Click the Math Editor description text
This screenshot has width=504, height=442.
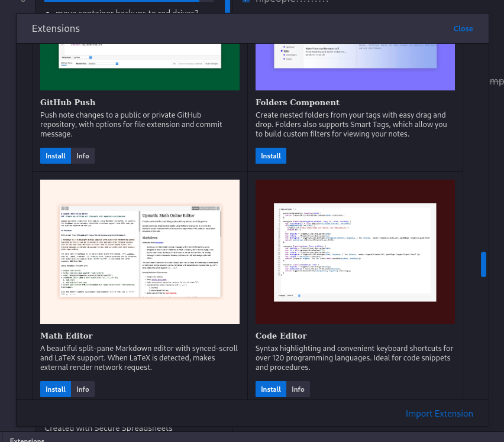coord(139,358)
